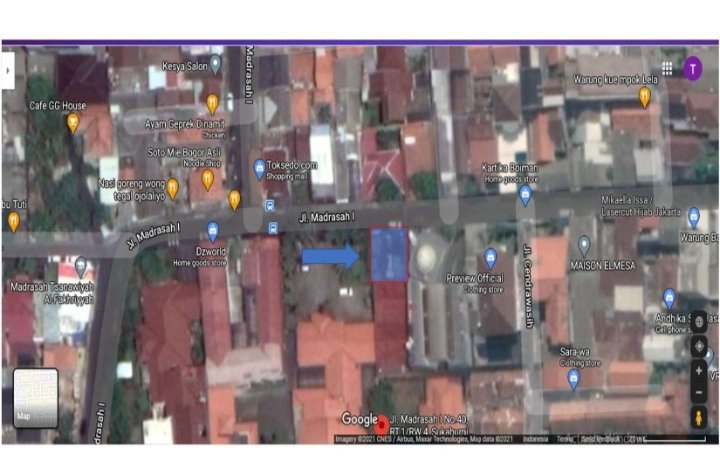Click the Toksedo.com shopping mall pin
The height and width of the screenshot is (473, 720).
tap(260, 169)
